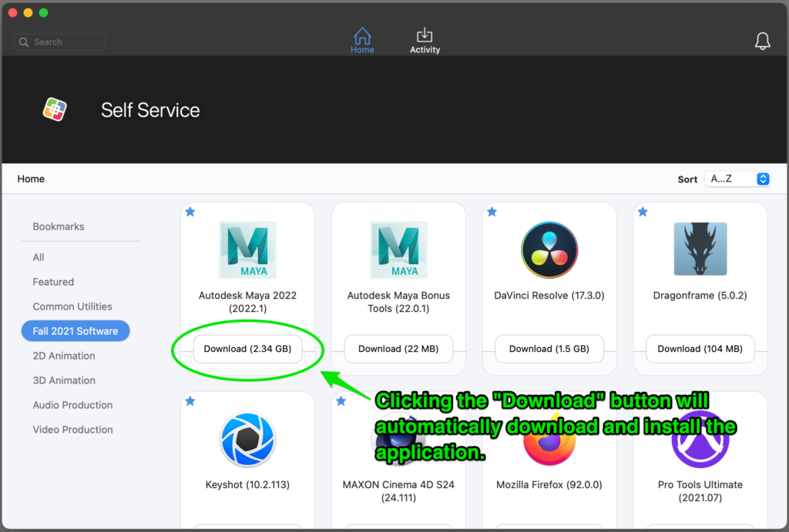The image size is (789, 532).
Task: Toggle bookmark star on MAXON Cinema 4D
Action: pos(341,401)
